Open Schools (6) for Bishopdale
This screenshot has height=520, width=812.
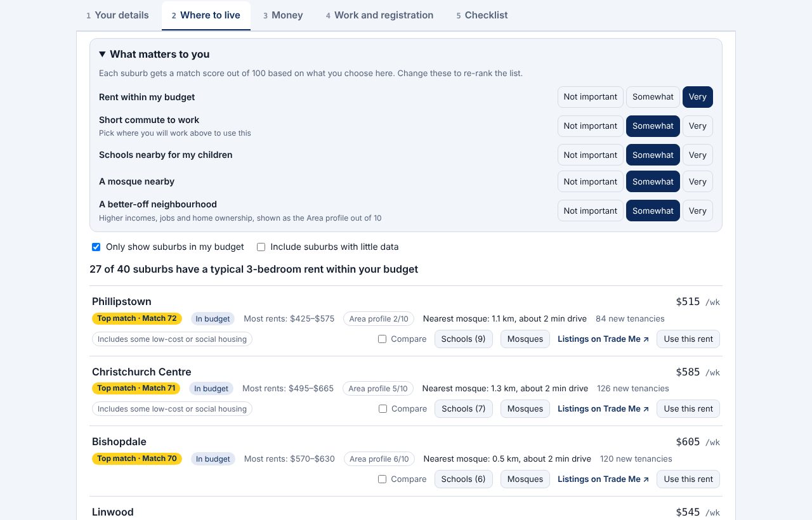coord(464,479)
